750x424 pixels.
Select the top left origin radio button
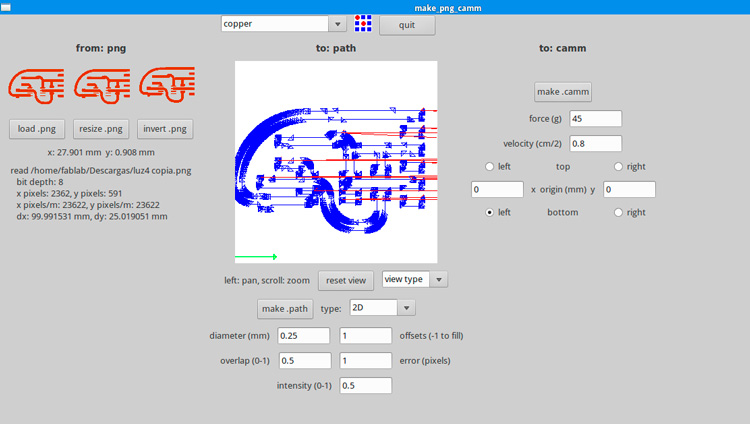click(x=489, y=167)
